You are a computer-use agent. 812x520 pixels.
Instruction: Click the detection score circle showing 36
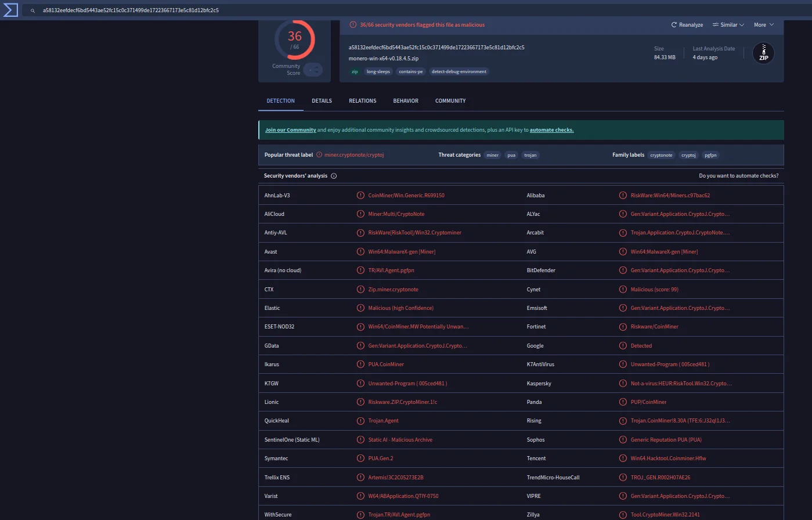point(294,39)
